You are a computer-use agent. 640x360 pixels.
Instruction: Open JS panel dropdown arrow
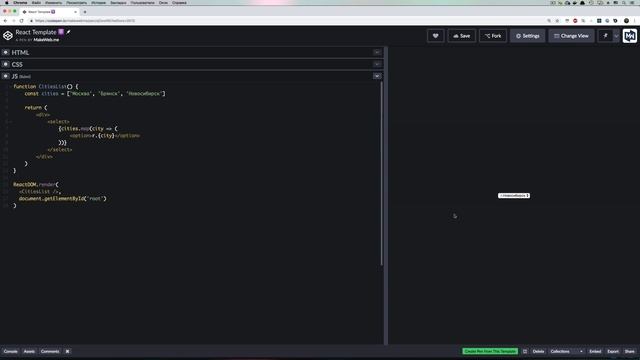[377, 76]
